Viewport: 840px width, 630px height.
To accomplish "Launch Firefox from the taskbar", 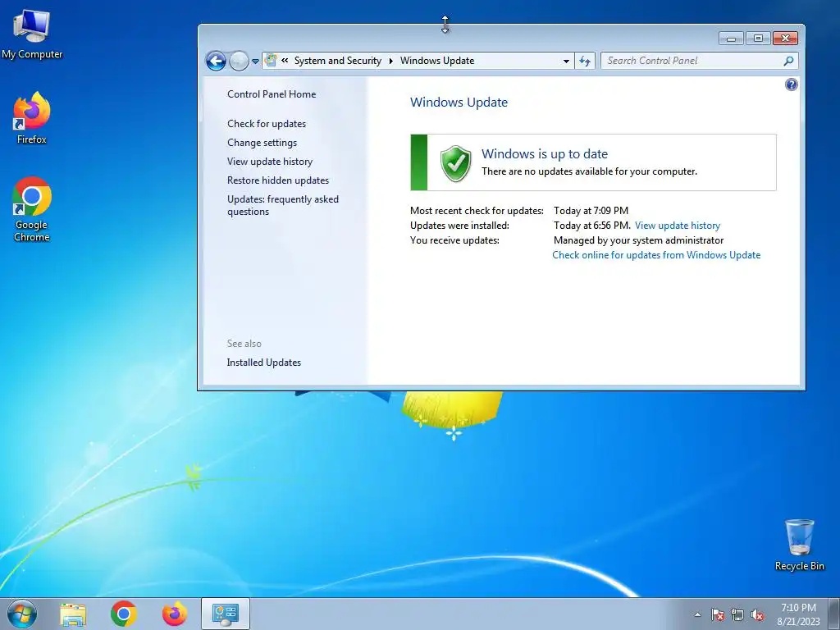I will click(x=175, y=614).
